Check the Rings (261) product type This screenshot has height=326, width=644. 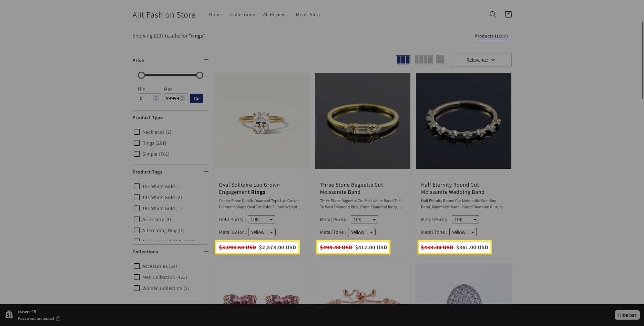tap(137, 143)
